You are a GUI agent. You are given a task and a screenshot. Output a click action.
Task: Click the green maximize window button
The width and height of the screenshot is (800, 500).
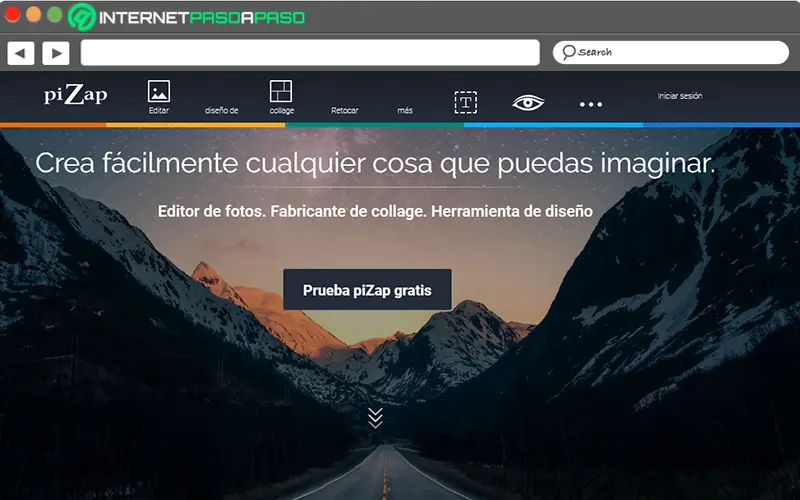point(55,14)
